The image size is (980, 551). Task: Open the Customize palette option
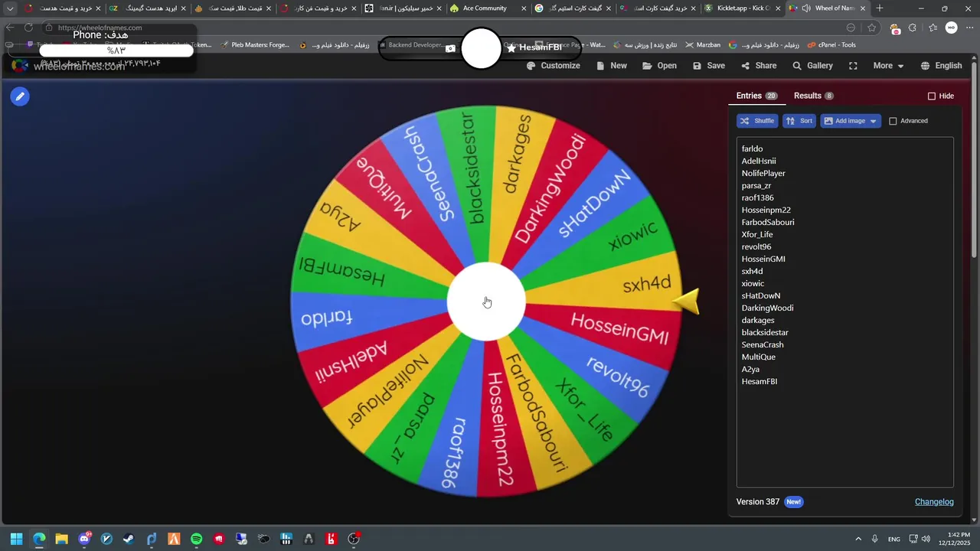pyautogui.click(x=554, y=66)
